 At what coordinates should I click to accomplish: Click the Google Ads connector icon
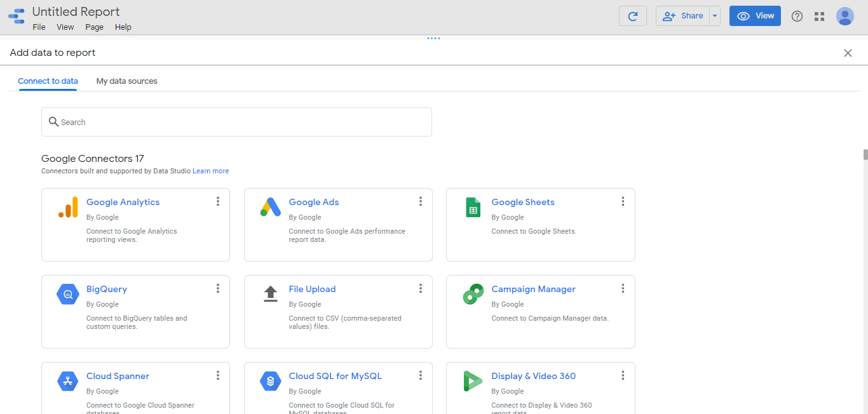[x=270, y=207]
